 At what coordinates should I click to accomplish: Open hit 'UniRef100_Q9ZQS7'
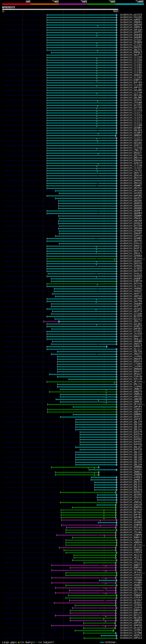pos(131,261)
